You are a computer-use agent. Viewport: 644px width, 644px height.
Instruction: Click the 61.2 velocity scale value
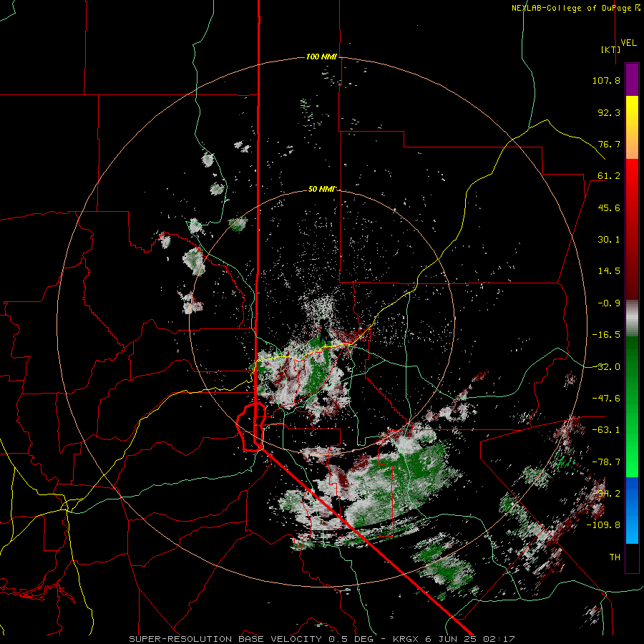tap(609, 176)
